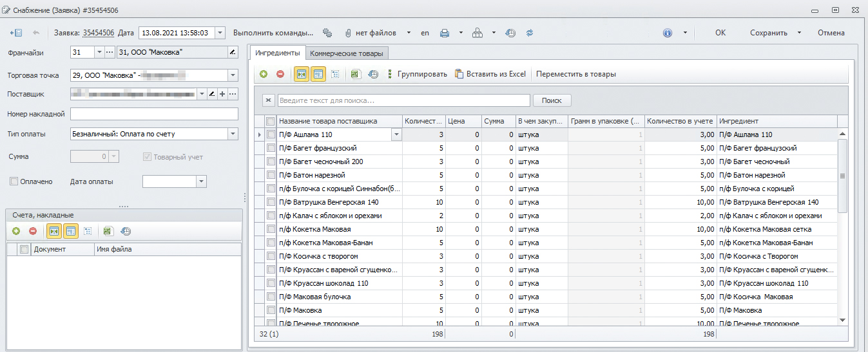Expand the Торговая точка dropdown
The height and width of the screenshot is (352, 868).
(233, 75)
